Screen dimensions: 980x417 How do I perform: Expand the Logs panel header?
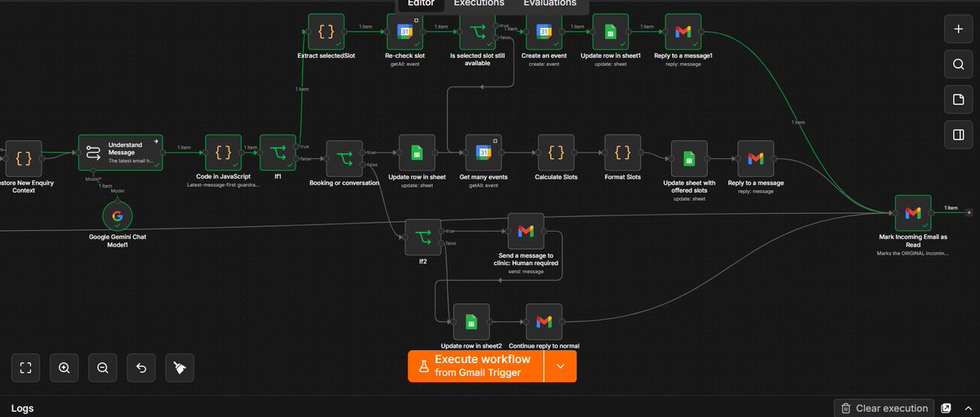click(x=969, y=408)
